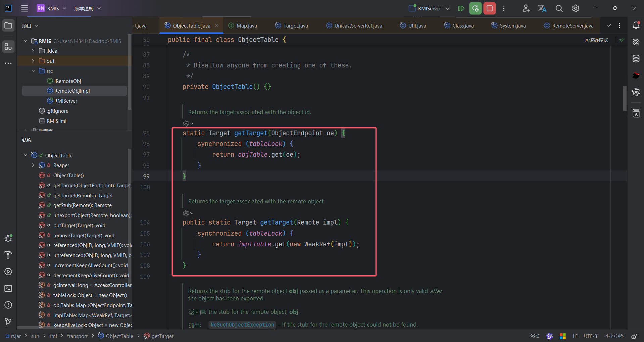This screenshot has width=644, height=342.
Task: Show more tool windows ellipsis
Action: 8,63
